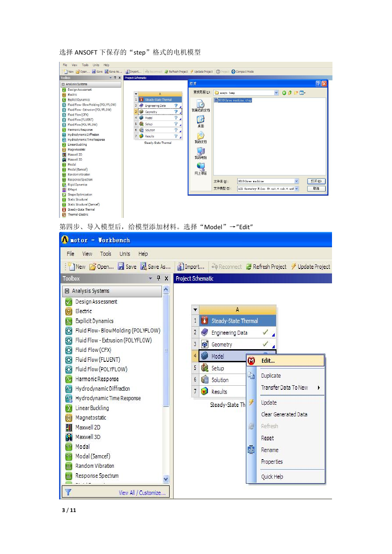Select Magnetostatic icon in motor - Workbench Toolbox

[x=69, y=418]
